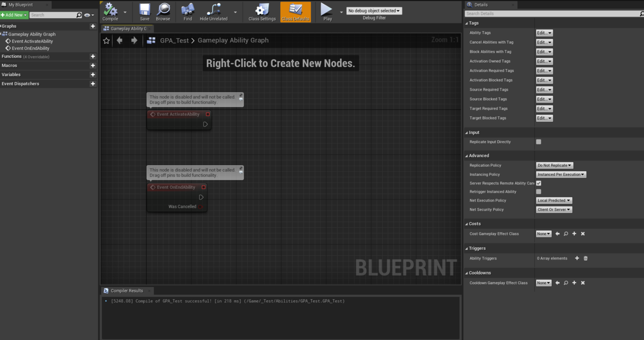Change Net Execution Policy dropdown
This screenshot has width=644, height=340.
coord(554,201)
